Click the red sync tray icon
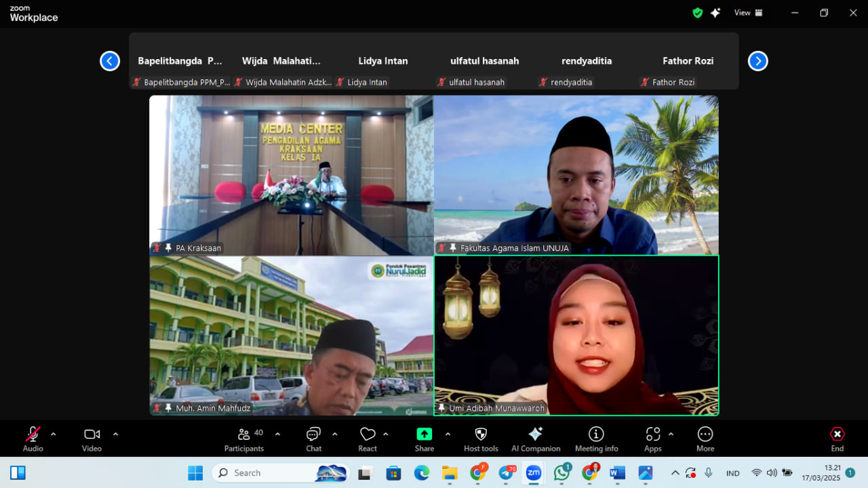 pyautogui.click(x=691, y=473)
